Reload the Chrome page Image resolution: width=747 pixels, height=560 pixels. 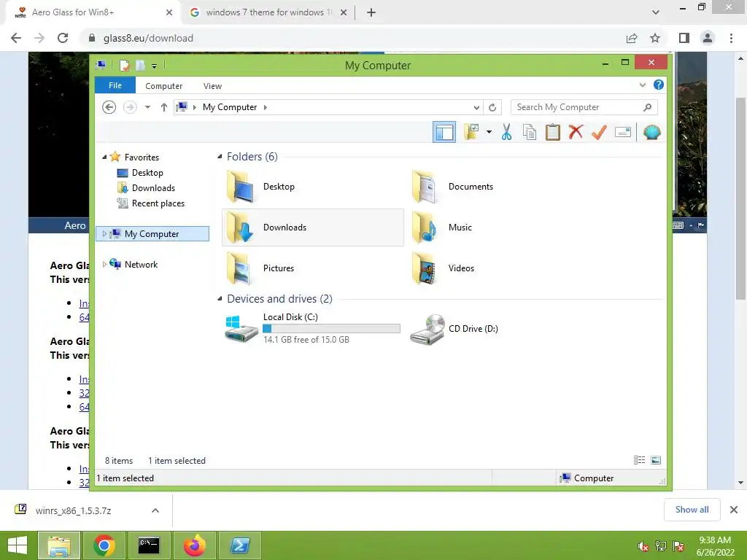pyautogui.click(x=63, y=38)
